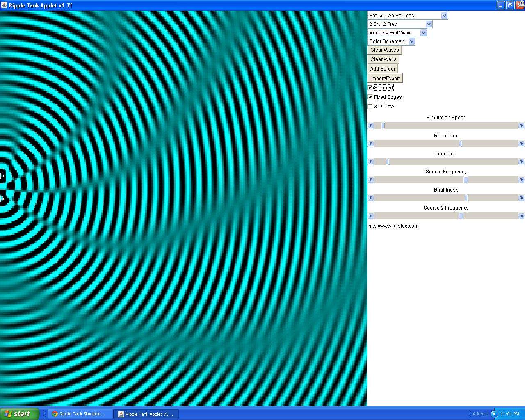Click the http://www.falstad.com link text
525x420 pixels.
pyautogui.click(x=393, y=226)
